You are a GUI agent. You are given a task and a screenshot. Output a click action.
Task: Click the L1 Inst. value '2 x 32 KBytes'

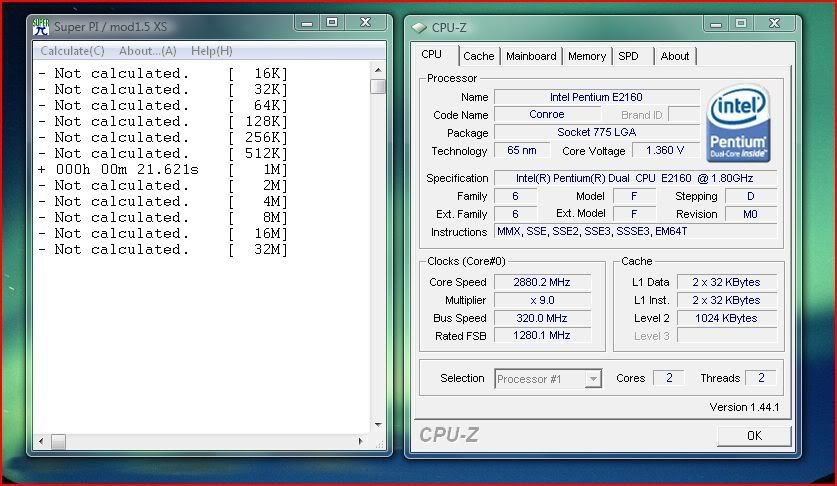coord(727,300)
